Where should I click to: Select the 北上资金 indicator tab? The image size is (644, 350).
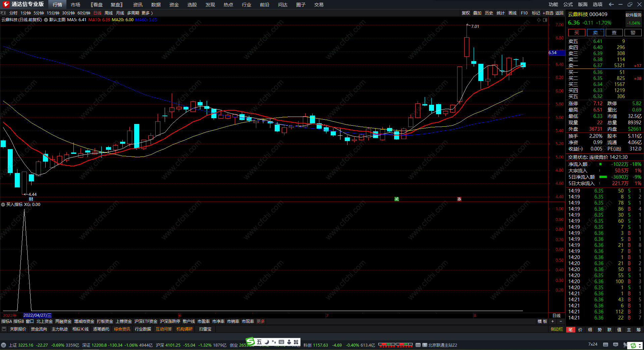pyautogui.click(x=45, y=321)
